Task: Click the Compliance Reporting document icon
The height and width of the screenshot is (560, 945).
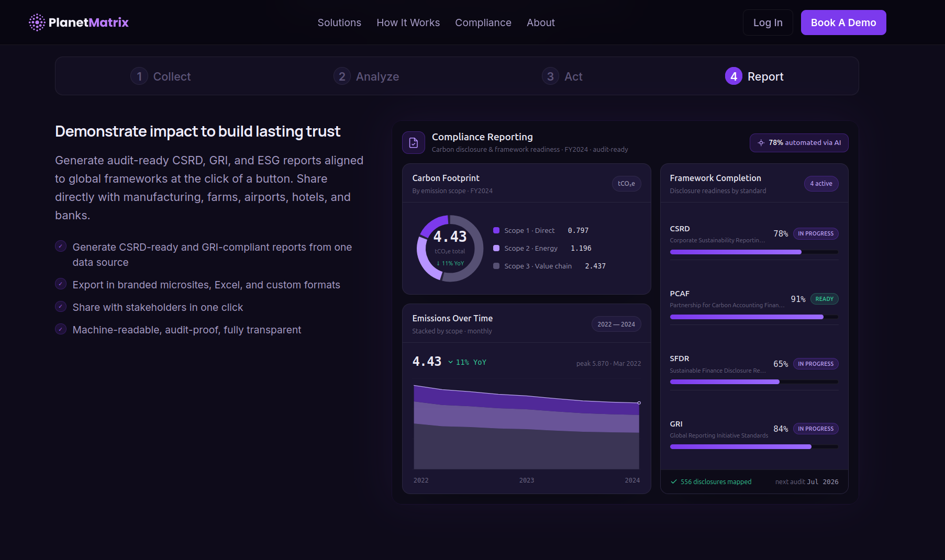Action: pos(414,143)
